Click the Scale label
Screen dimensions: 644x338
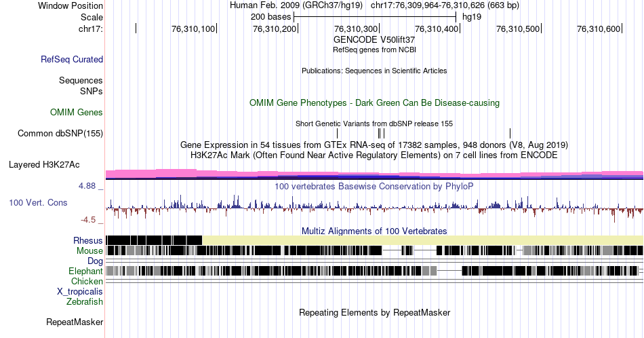pos(92,17)
